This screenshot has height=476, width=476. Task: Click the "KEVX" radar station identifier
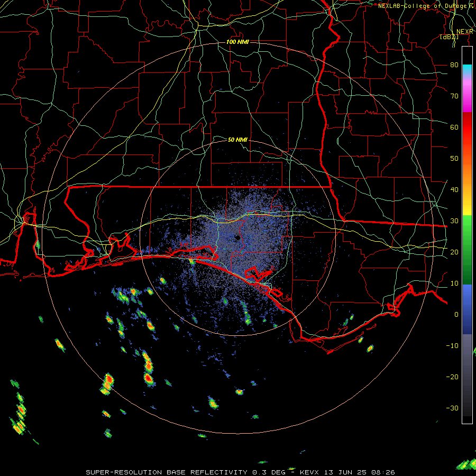[309, 472]
